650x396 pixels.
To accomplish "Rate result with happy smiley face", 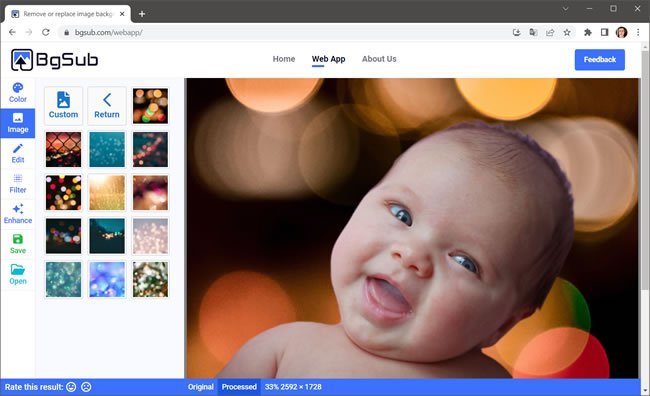I will tap(71, 387).
